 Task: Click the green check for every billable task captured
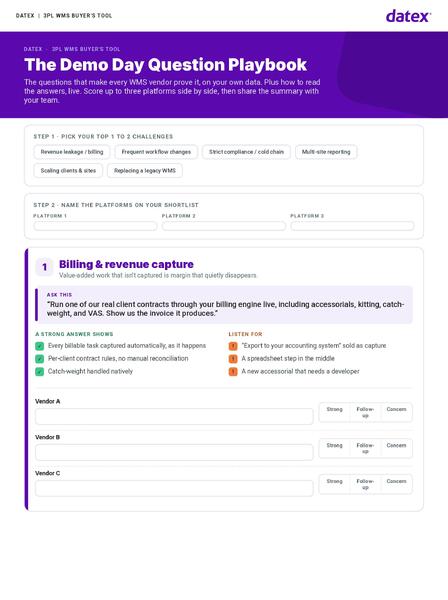[x=40, y=346]
